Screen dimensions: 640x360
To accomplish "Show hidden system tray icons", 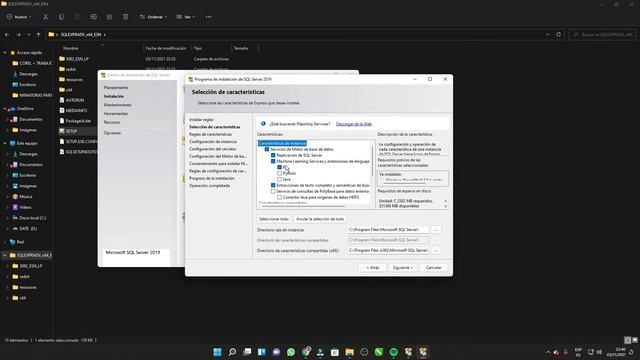I will tap(548, 352).
